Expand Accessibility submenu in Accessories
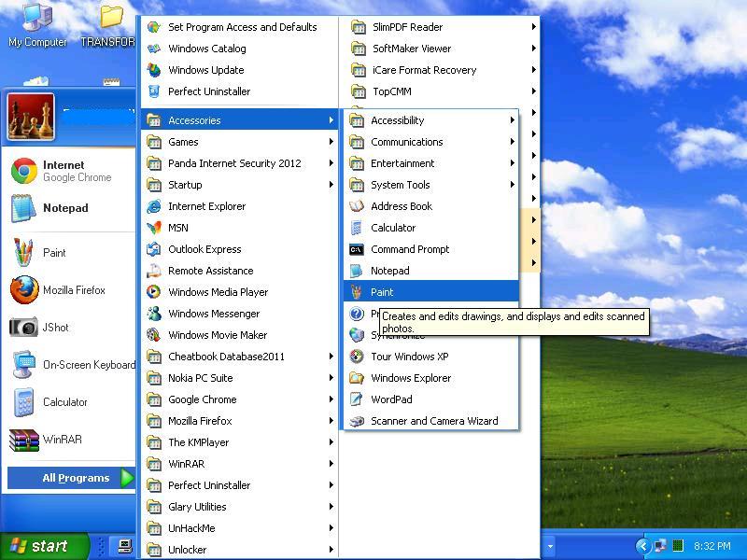This screenshot has height=560, width=747. (430, 120)
